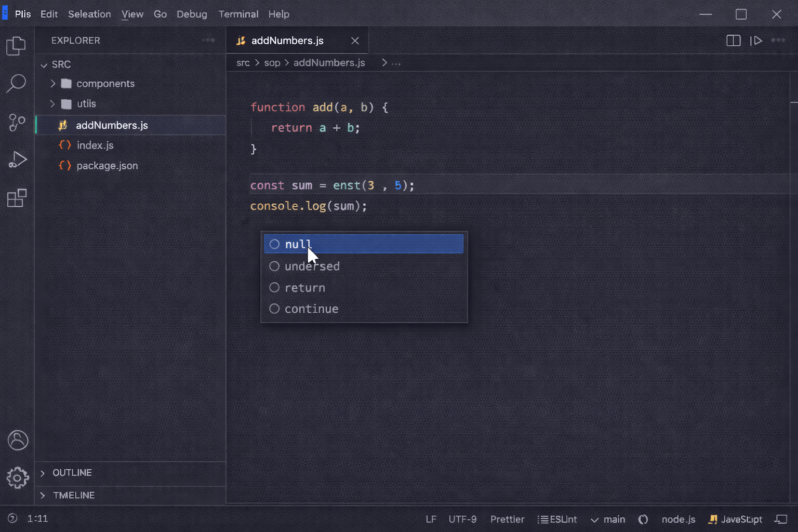Open the Accounts icon in activity bar
This screenshot has width=798, height=532.
point(18,440)
